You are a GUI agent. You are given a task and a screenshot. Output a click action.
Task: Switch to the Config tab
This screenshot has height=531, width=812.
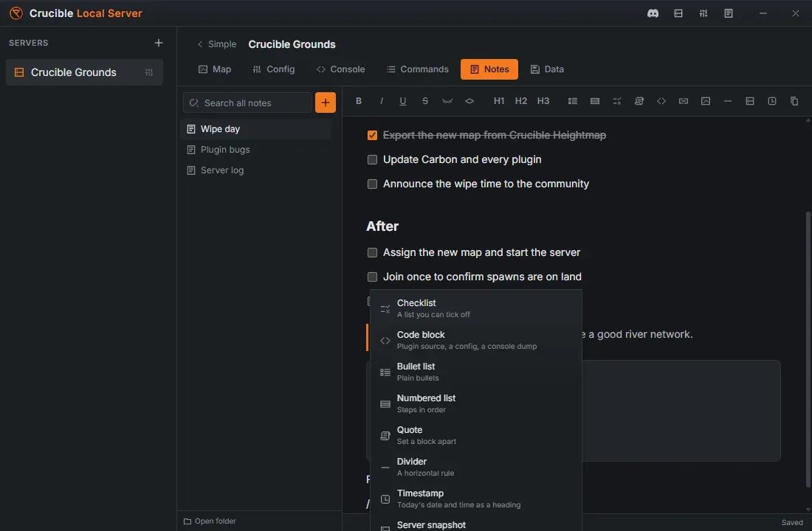(x=273, y=69)
